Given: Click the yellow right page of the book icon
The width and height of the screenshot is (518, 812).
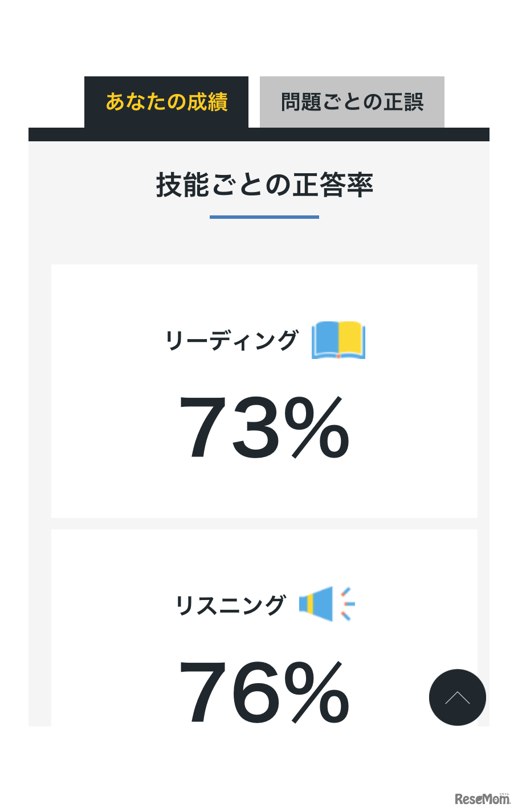Looking at the screenshot, I should click(x=352, y=340).
